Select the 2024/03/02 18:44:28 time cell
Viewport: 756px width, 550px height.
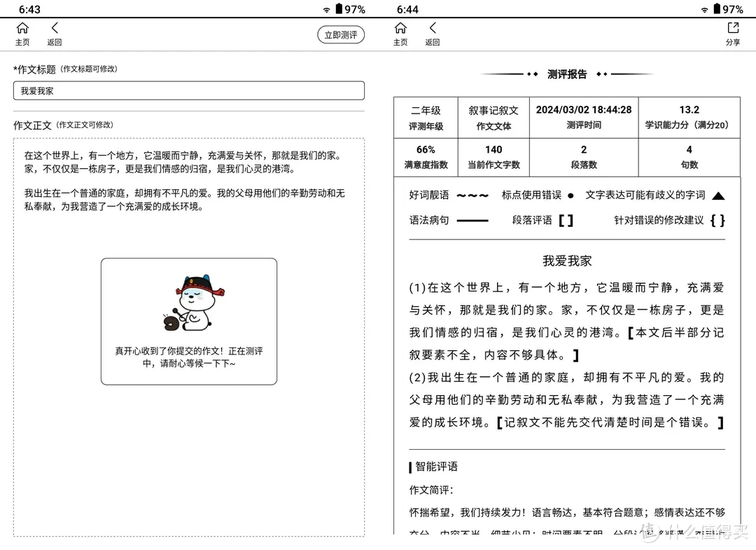[x=583, y=118]
